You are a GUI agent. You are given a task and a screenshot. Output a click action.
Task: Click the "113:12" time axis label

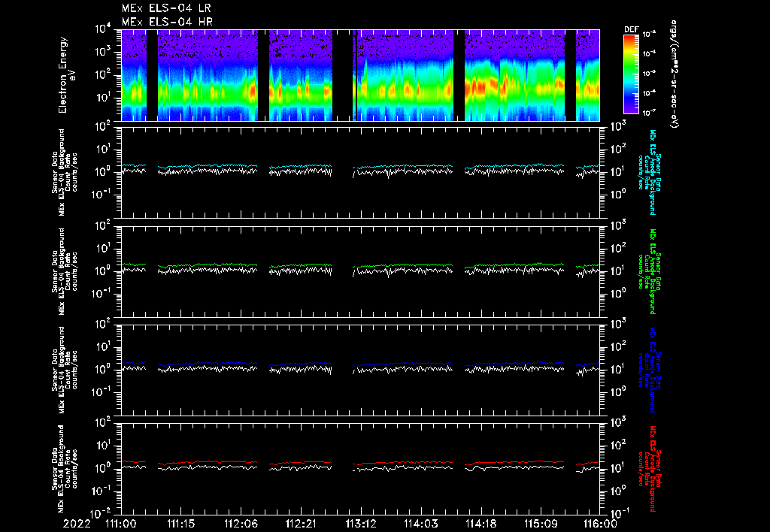pyautogui.click(x=360, y=524)
